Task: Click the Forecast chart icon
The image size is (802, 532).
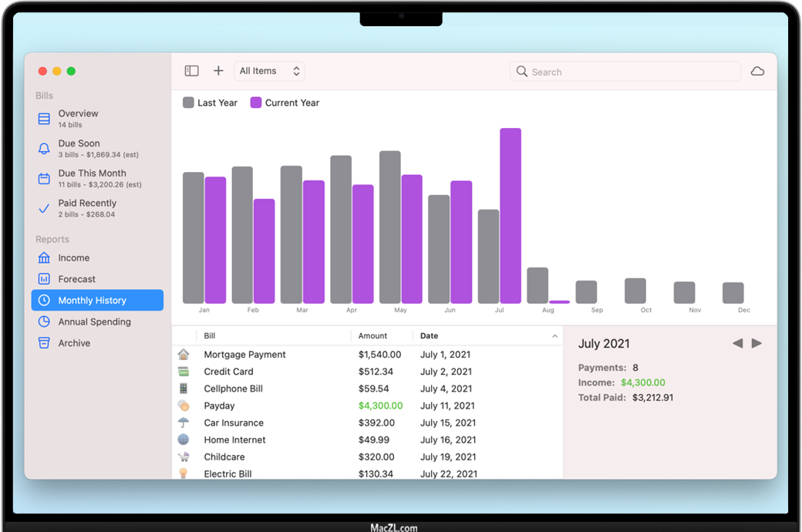Action: [x=44, y=279]
